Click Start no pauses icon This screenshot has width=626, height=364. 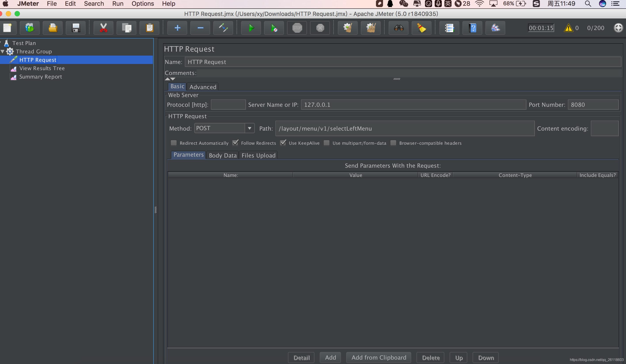pos(274,28)
